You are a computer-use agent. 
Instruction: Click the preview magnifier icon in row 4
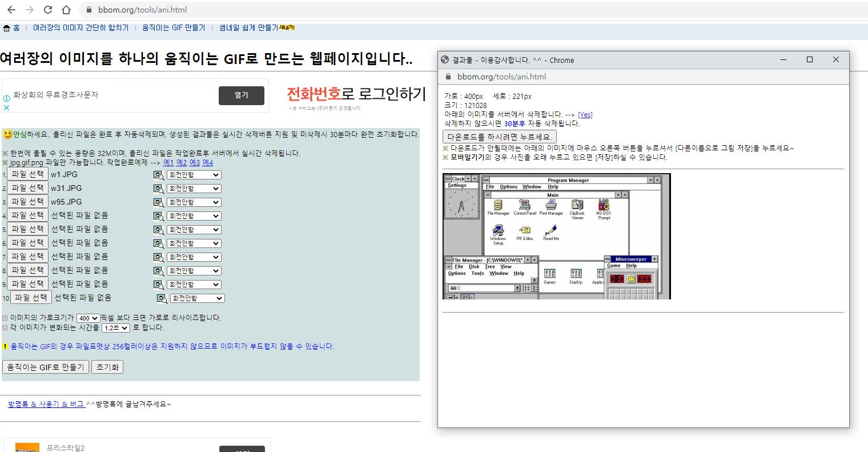coord(158,216)
